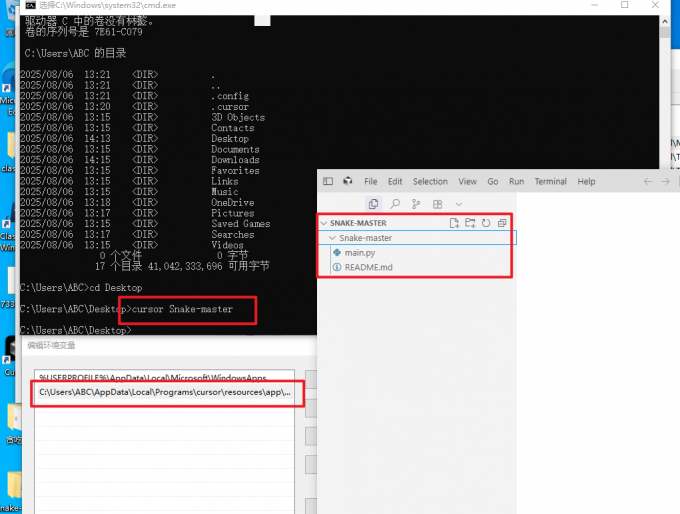Open the File menu
Screen dimensions: 680x514
pyautogui.click(x=370, y=182)
